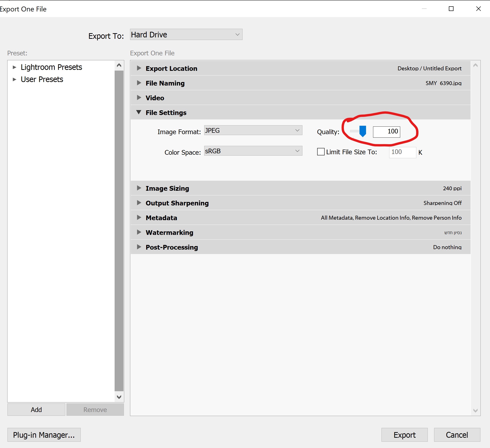Expand User Presets in preset list
490x448 pixels.
point(14,79)
